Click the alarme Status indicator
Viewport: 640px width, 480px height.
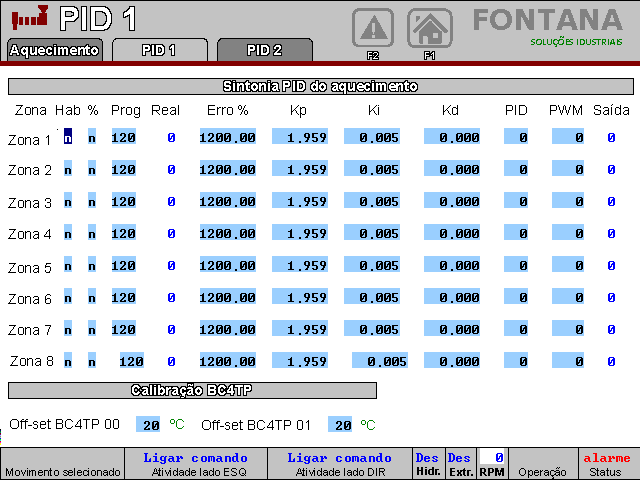tap(606, 463)
